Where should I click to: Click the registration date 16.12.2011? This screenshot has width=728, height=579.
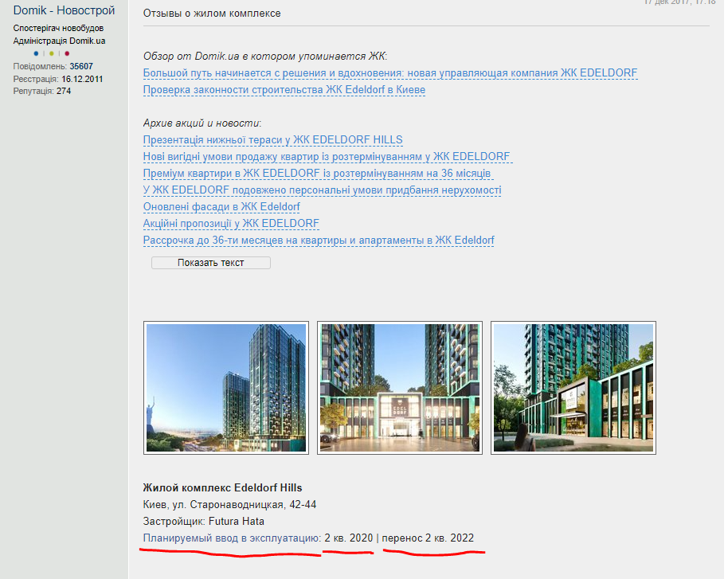click(82, 79)
